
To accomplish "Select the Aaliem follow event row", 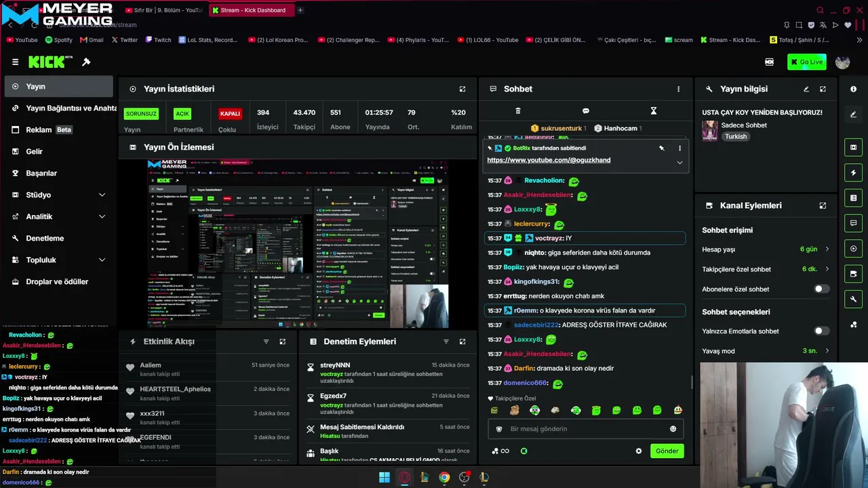I will (208, 369).
